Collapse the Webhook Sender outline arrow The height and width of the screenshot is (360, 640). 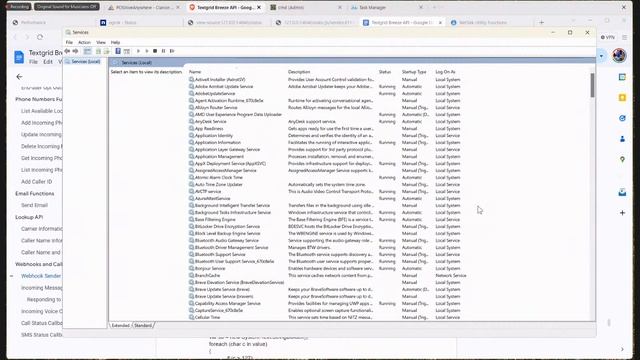click(11, 276)
